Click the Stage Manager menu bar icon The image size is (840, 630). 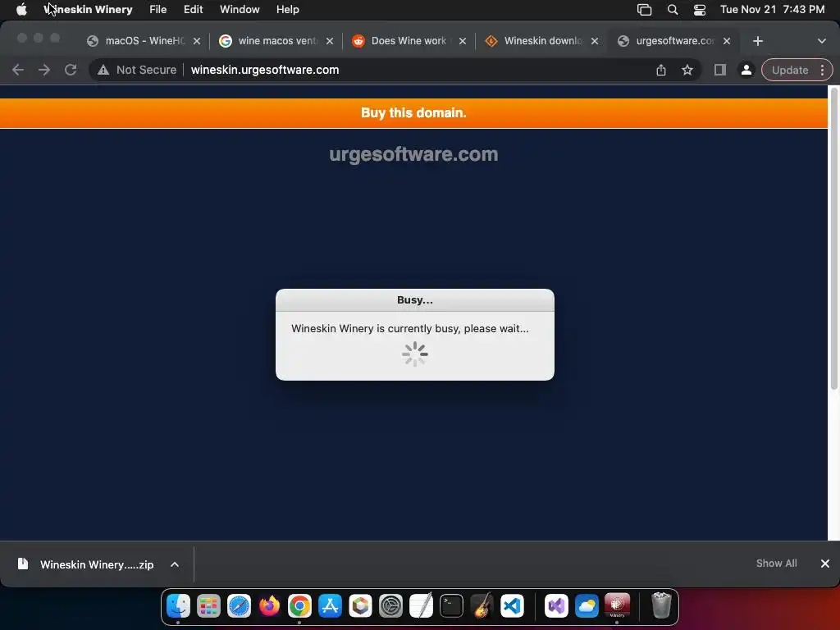644,9
